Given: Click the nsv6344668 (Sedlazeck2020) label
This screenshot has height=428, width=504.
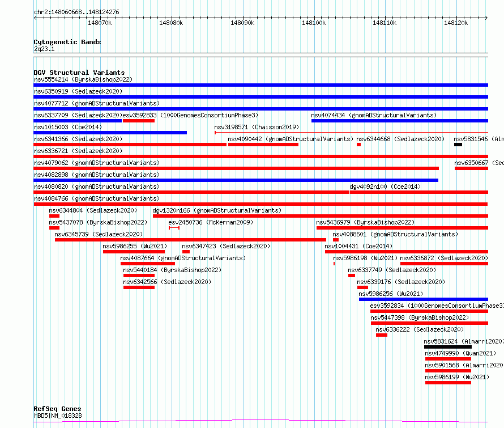Looking at the screenshot, I should 400,139.
